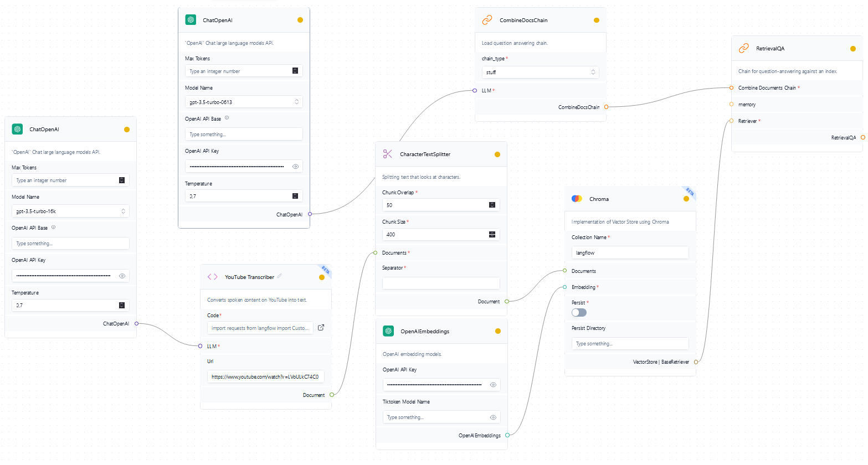The height and width of the screenshot is (465, 868).
Task: Click the yellow status dot on RetrievalQA
Action: pyautogui.click(x=852, y=48)
